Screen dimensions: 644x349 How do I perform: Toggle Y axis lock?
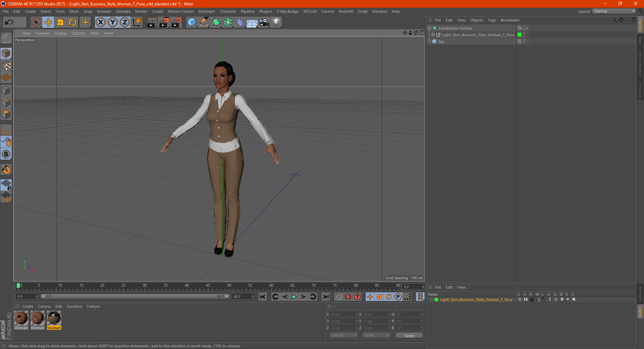113,22
